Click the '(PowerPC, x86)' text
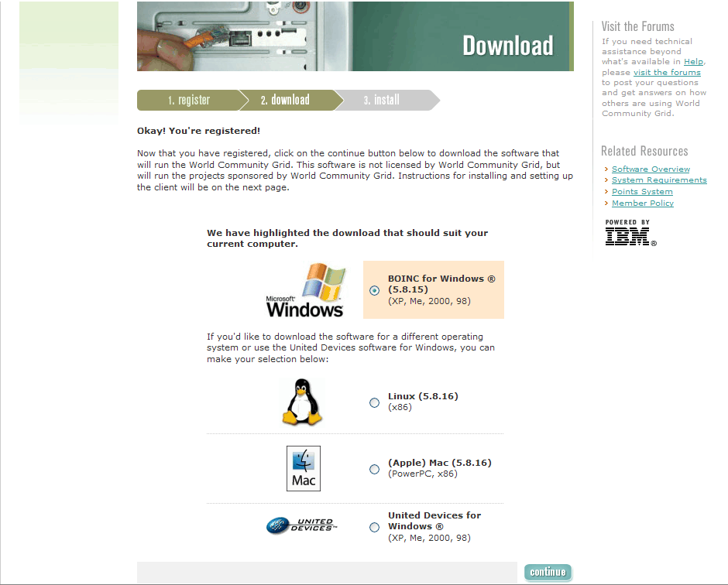This screenshot has width=728, height=585. (423, 474)
